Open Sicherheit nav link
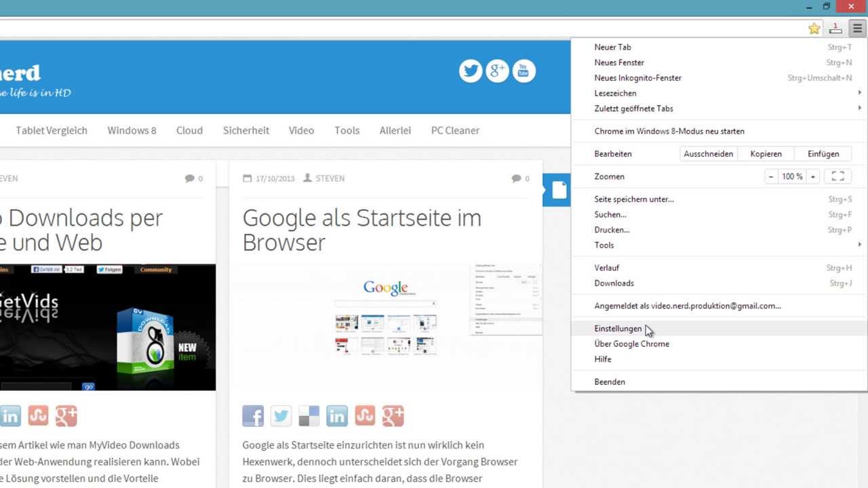 [x=246, y=130]
